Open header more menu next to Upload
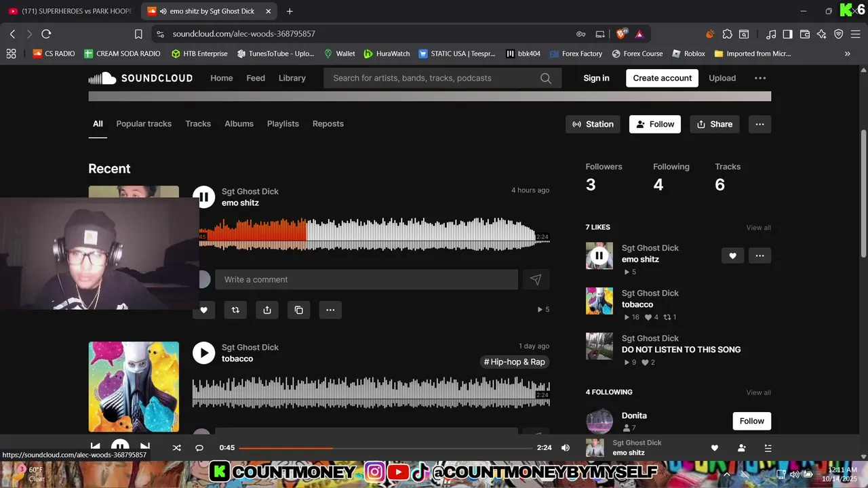Viewport: 868px width, 488px height. pyautogui.click(x=760, y=78)
